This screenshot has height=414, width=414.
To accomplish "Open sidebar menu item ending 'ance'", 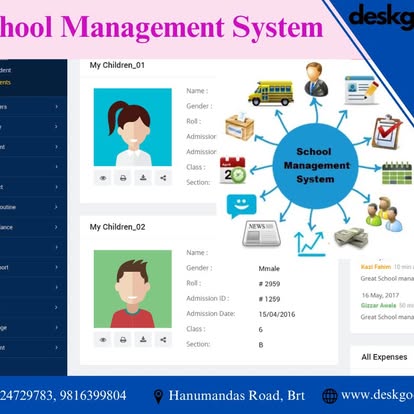I will tap(7, 227).
